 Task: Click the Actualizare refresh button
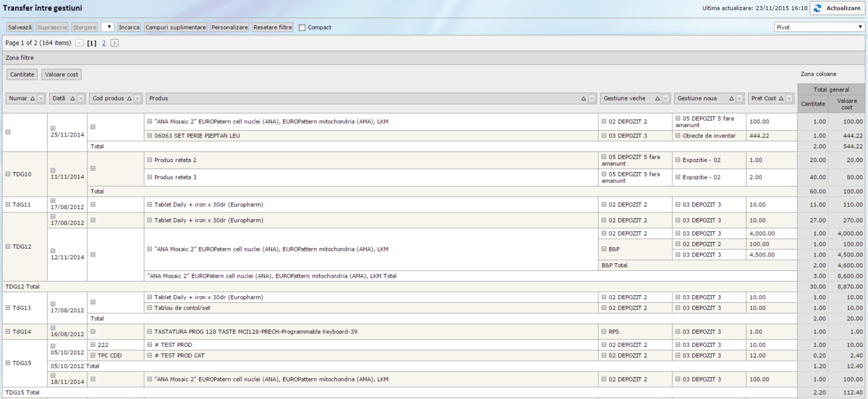837,8
